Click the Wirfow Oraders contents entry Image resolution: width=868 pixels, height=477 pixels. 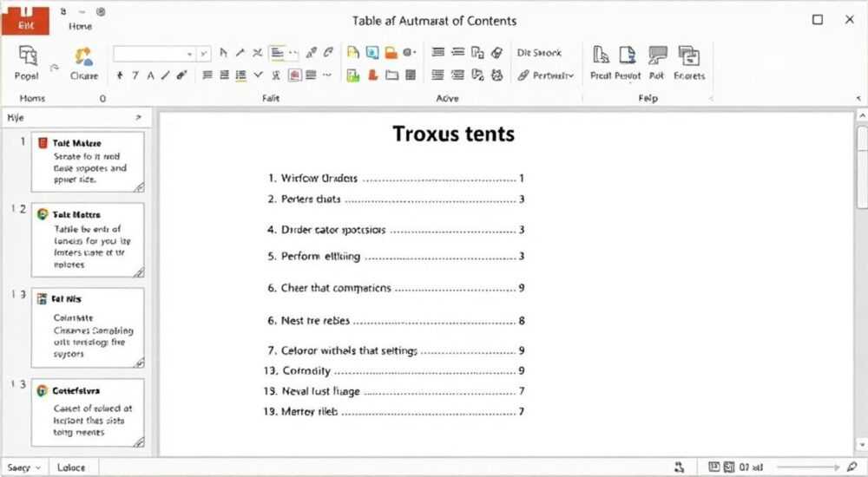[396, 178]
